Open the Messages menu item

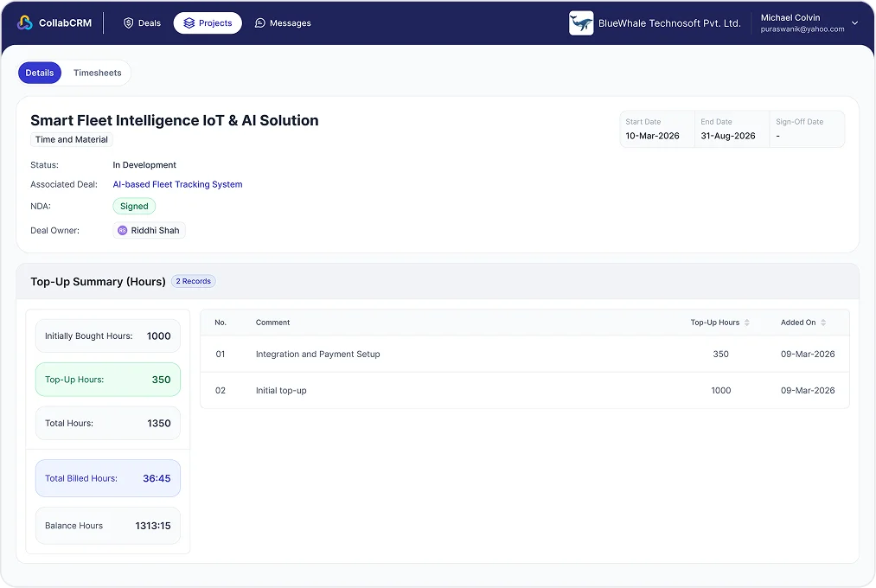pos(284,22)
